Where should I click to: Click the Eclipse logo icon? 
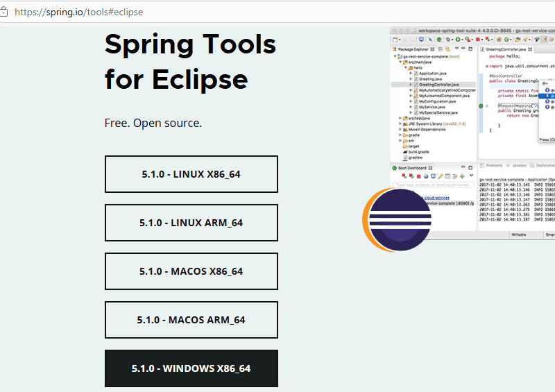[398, 221]
